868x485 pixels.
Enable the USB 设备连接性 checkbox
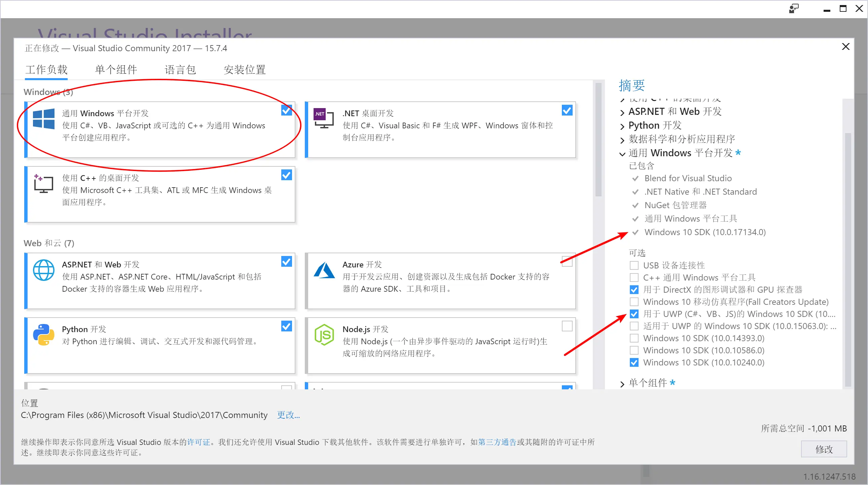(x=634, y=265)
